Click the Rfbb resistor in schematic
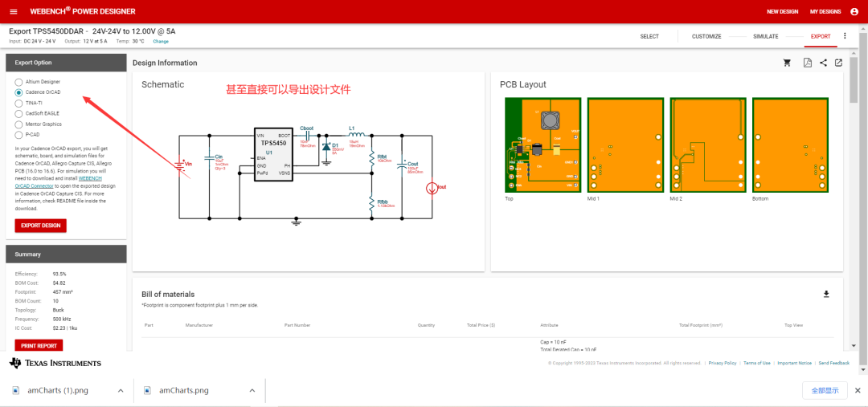 [x=372, y=204]
